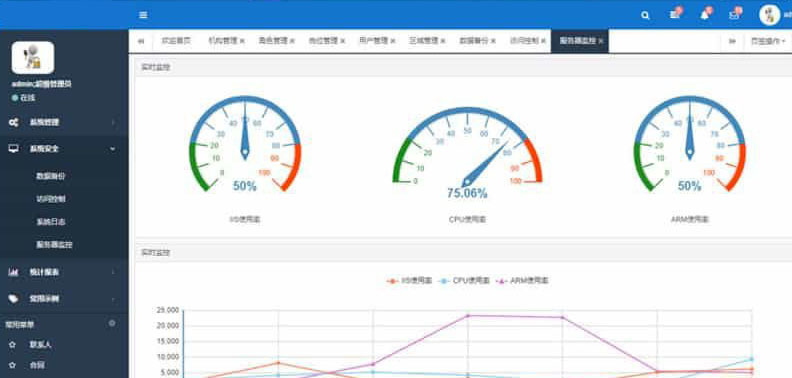This screenshot has width=792, height=378.
Task: Toggle the IIS使用率 legend series
Action: (409, 280)
